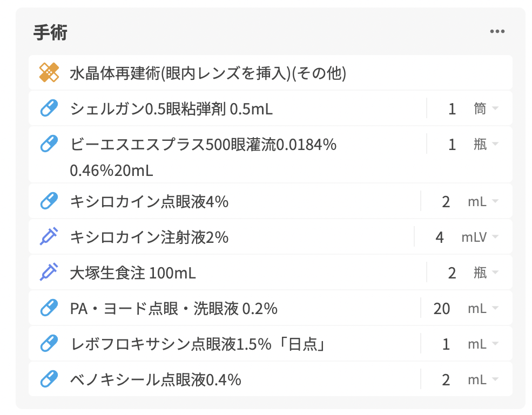The width and height of the screenshot is (532, 415).
Task: Click the pill icon for レボフロキサシン点眼液
Action: click(49, 344)
